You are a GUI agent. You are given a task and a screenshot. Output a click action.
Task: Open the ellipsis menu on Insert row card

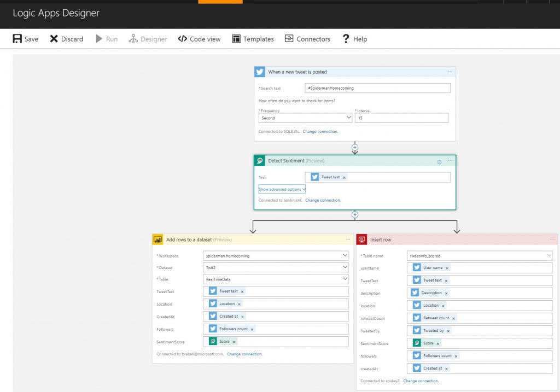552,239
